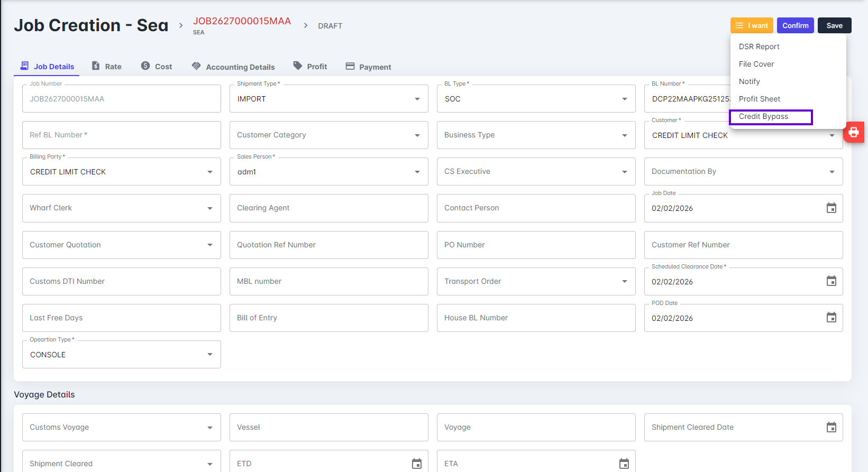Select Credit Bypass from the menu
The height and width of the screenshot is (472, 868).
coord(763,117)
